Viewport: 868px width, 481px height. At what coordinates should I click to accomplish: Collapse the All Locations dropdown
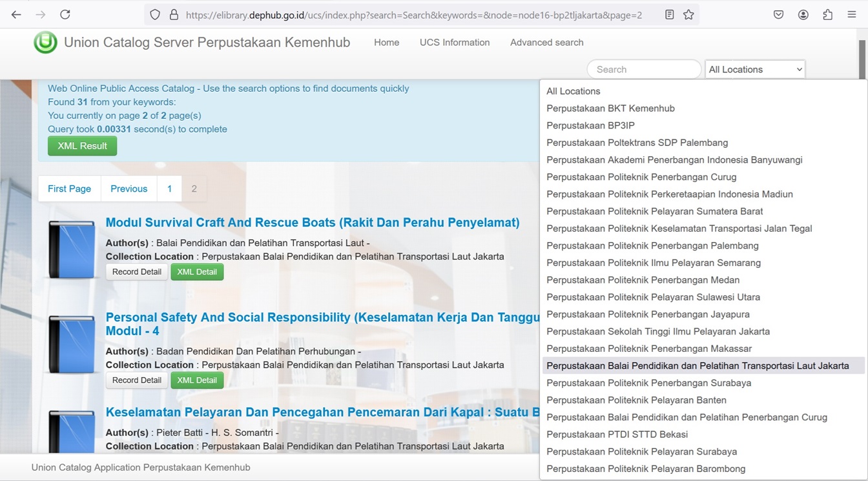755,69
